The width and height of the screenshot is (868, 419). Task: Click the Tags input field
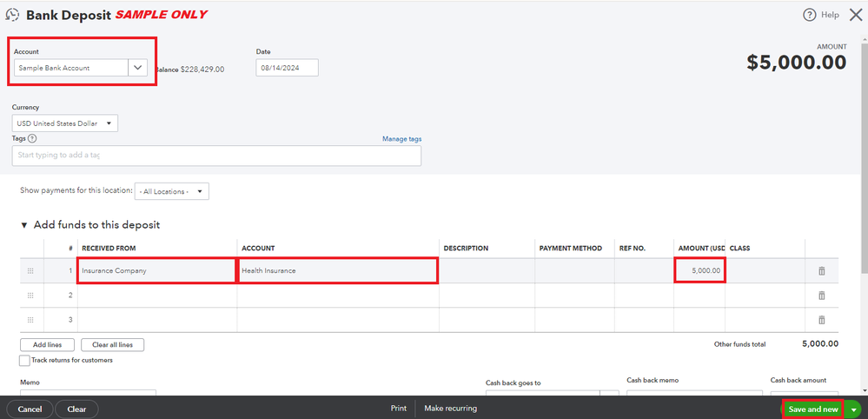(x=216, y=156)
